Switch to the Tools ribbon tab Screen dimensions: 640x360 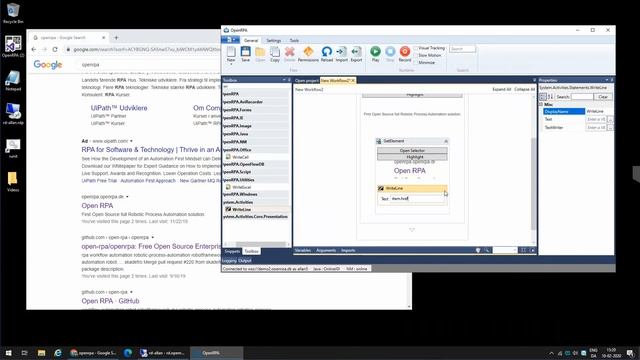coord(294,40)
